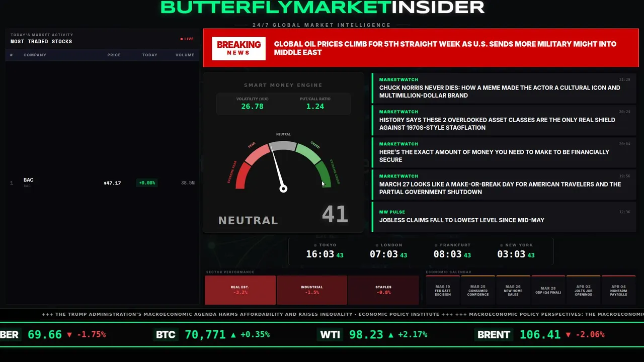
Task: Click the VOLUME column header
Action: [185, 55]
